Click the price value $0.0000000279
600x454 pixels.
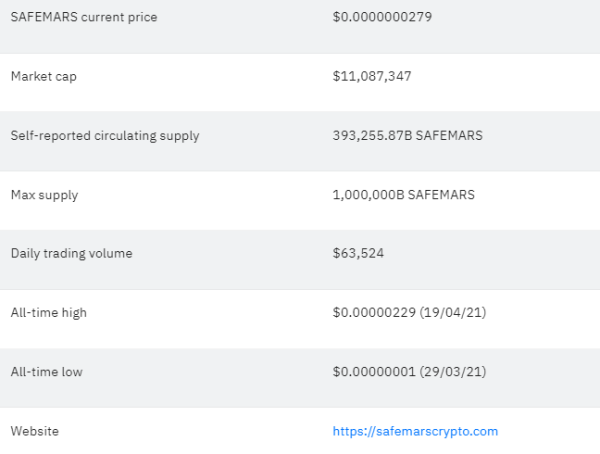(382, 17)
